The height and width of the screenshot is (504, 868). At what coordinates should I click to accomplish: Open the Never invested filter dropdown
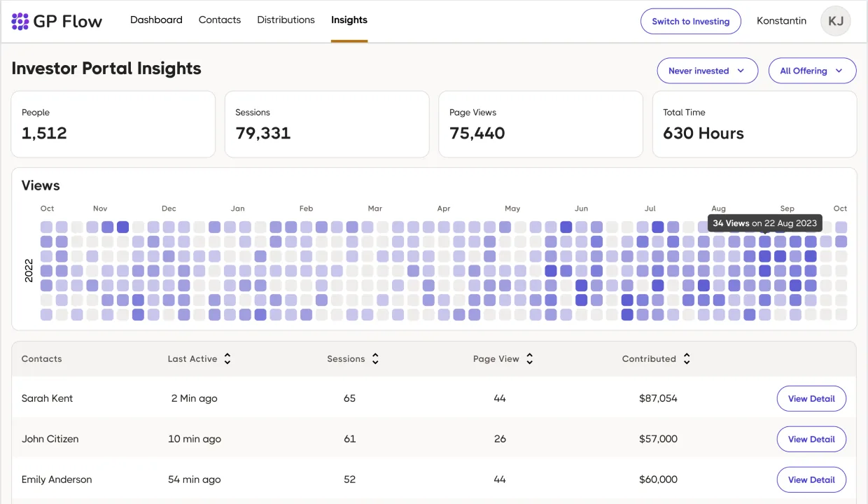pyautogui.click(x=707, y=71)
